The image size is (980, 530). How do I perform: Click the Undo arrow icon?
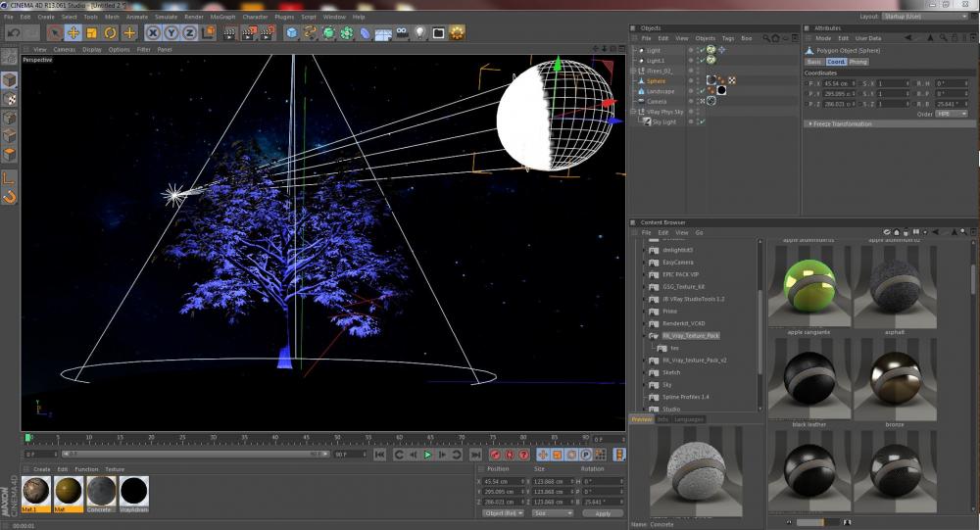[13, 32]
